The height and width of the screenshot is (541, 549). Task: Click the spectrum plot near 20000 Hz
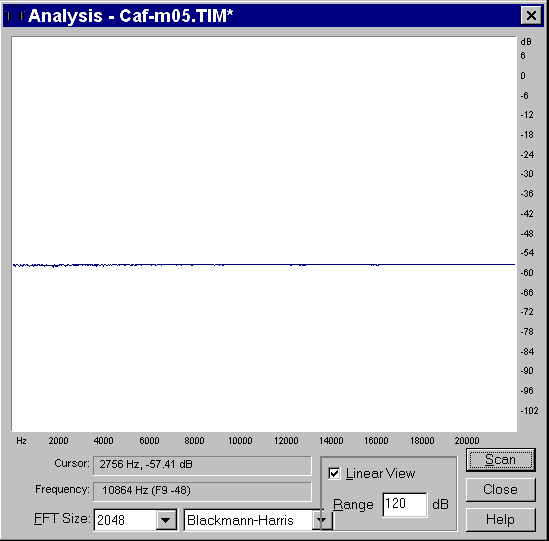(x=466, y=264)
